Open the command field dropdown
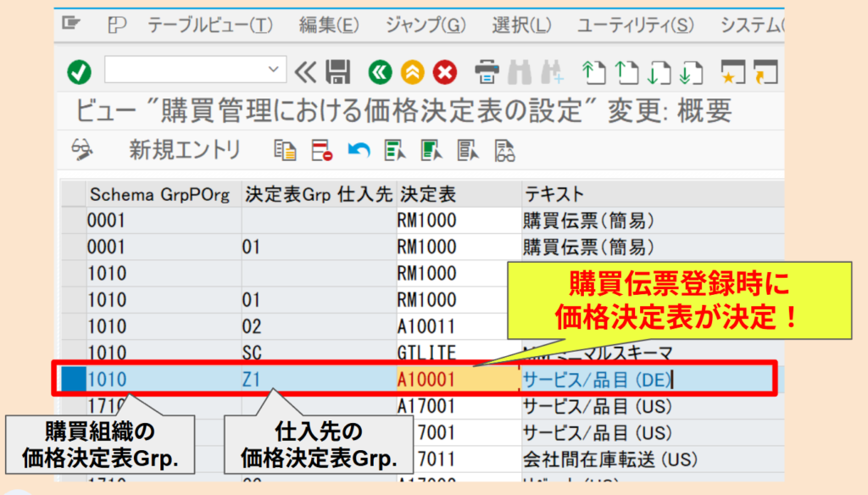This screenshot has height=495, width=868. click(x=273, y=70)
